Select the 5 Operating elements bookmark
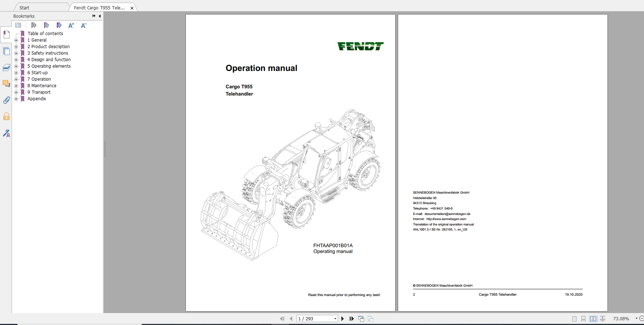The image size is (644, 325). [49, 66]
